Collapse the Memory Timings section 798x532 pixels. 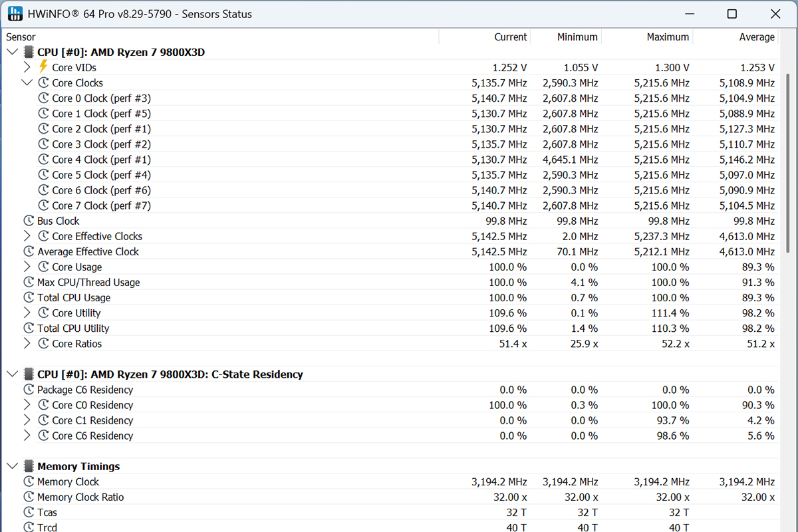click(x=12, y=466)
